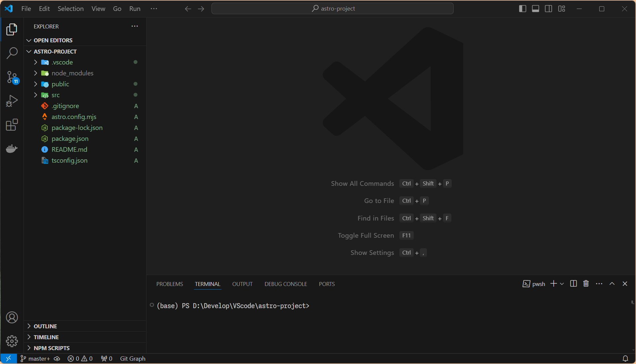Click the astro-project command center search box

pyautogui.click(x=333, y=9)
